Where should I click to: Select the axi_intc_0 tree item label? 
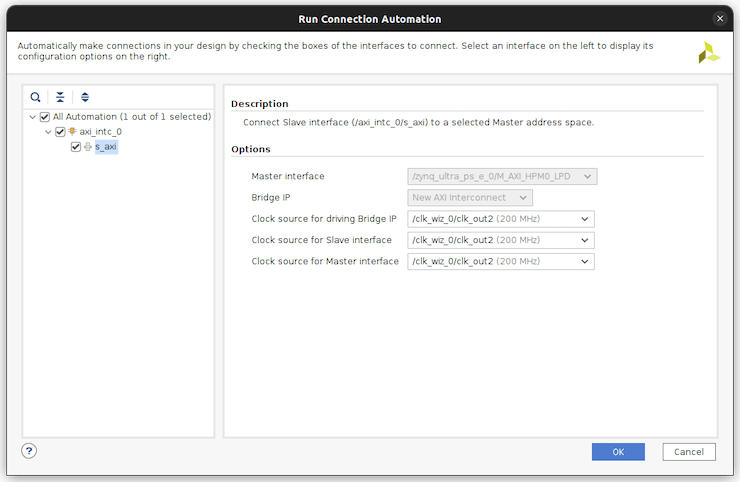coord(101,132)
